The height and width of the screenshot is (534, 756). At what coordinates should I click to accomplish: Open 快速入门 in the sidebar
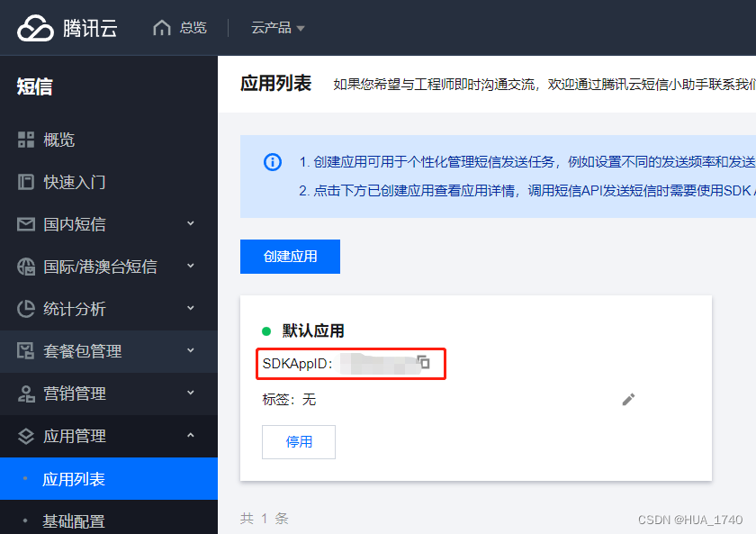(x=74, y=182)
